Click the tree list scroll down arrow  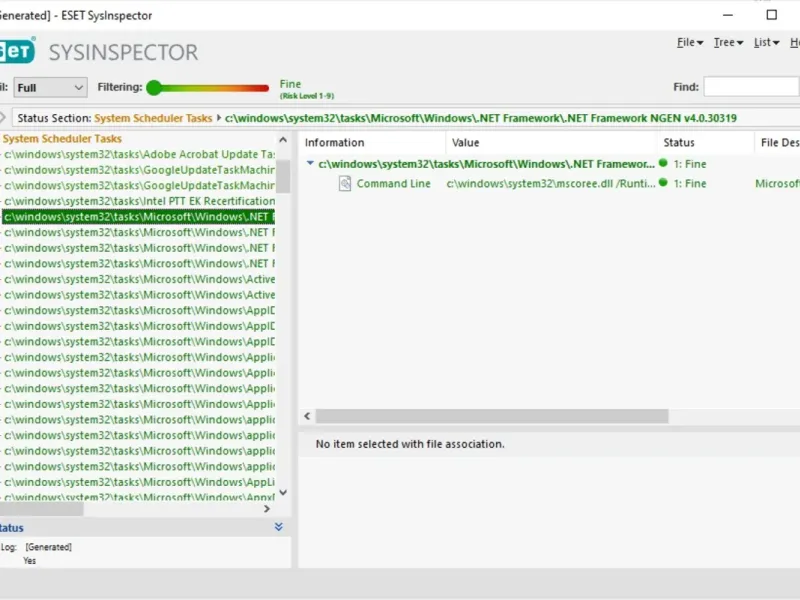[283, 492]
